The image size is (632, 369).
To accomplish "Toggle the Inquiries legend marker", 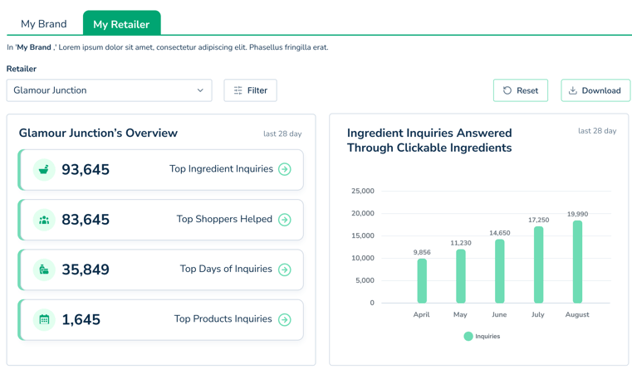I will point(468,336).
